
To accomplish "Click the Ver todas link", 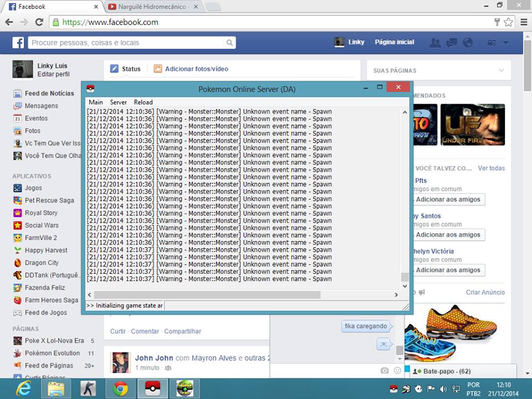I will [x=492, y=168].
